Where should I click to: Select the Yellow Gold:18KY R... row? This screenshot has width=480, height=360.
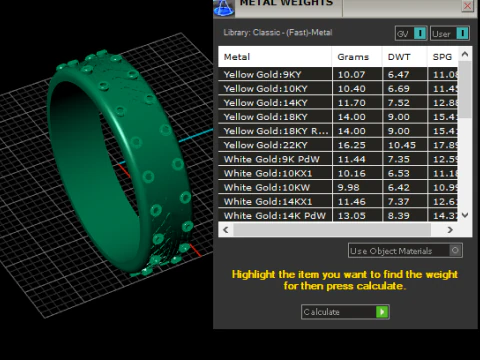pyautogui.click(x=338, y=131)
